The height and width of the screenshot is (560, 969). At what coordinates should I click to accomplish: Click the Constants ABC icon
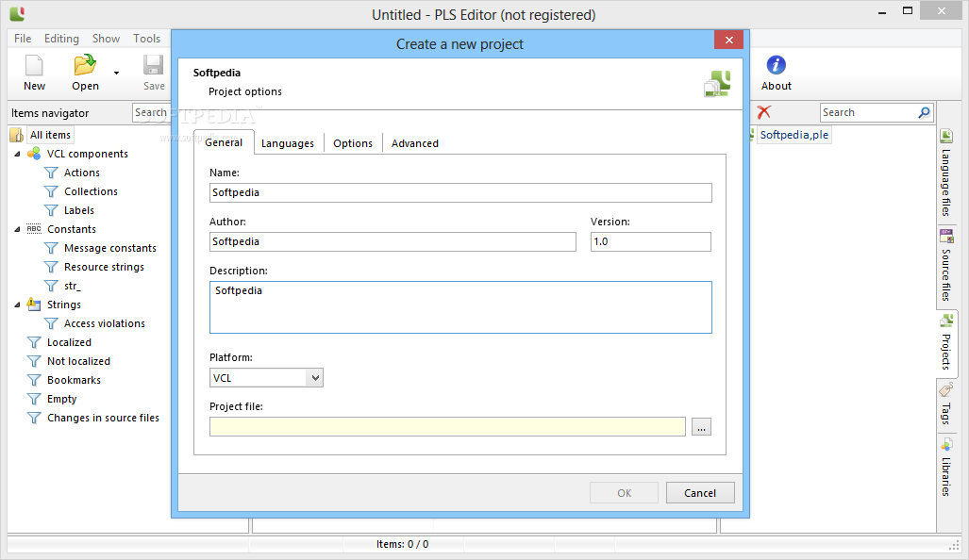[34, 228]
